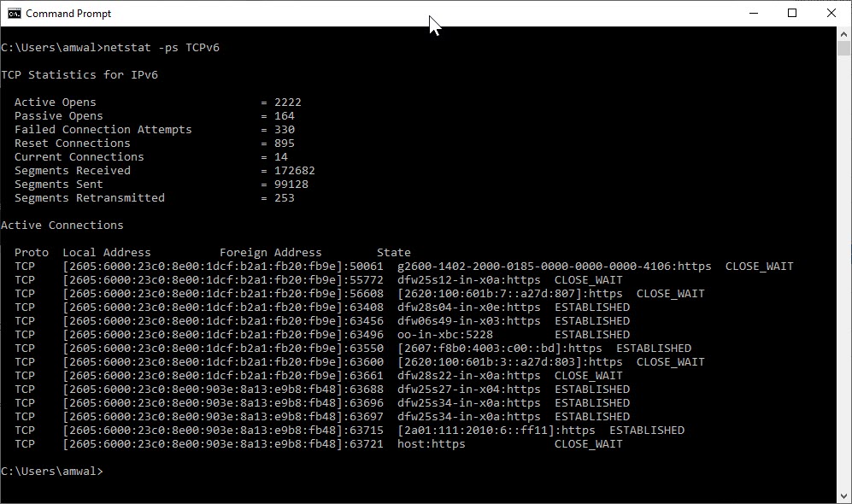Screen dimensions: 852x504
Task: Click the Active Connections heading
Action: [x=62, y=225]
